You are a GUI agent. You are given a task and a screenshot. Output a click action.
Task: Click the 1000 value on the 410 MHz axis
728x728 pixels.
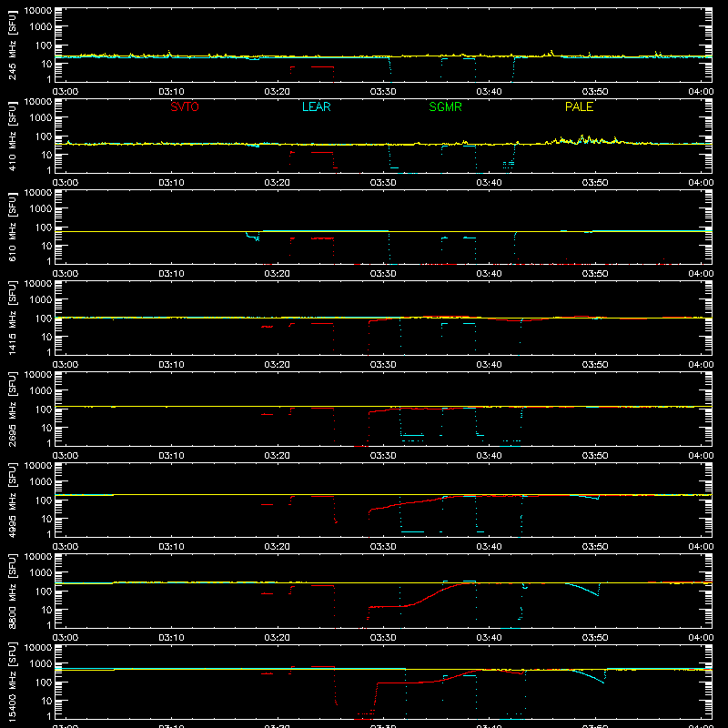coord(41,118)
